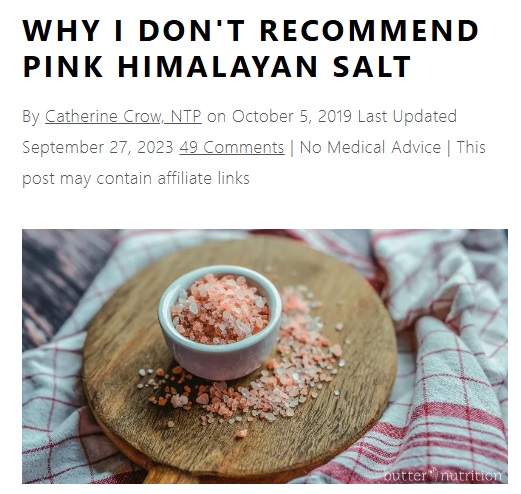Click the October 5, 2019 publish date

[x=292, y=117]
